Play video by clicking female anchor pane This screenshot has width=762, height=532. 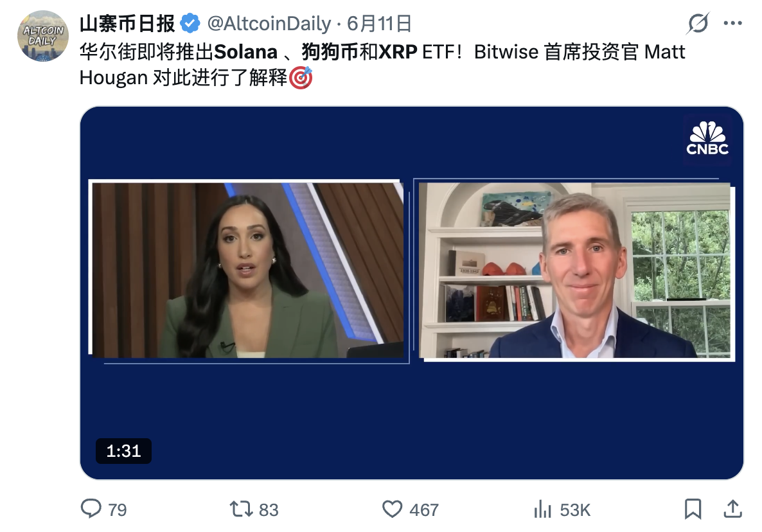point(246,270)
